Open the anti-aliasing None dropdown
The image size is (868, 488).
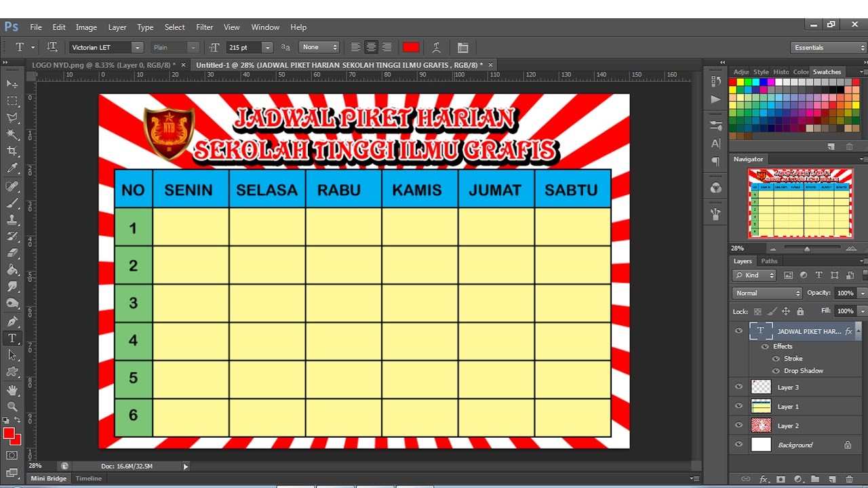pos(319,47)
